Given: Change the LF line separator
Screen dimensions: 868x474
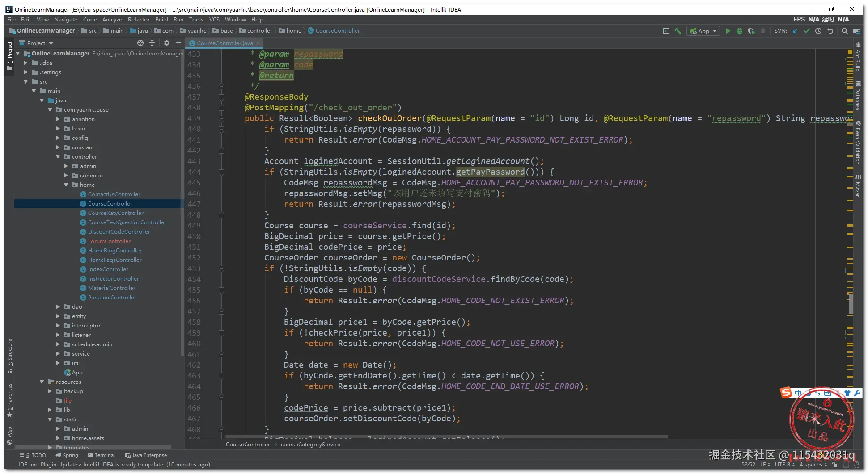Looking at the screenshot, I should coord(765,465).
